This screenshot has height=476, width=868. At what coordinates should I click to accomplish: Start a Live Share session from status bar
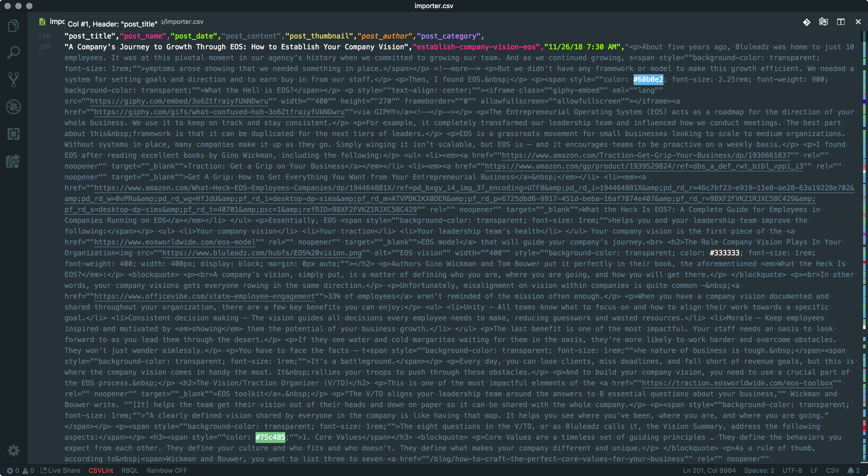pyautogui.click(x=61, y=470)
